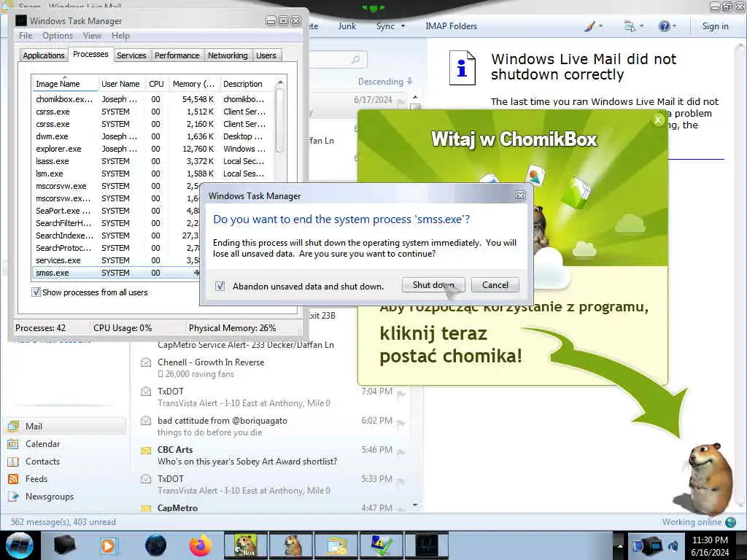
Task: Open the hamster icon taskbar window
Action: [x=292, y=545]
